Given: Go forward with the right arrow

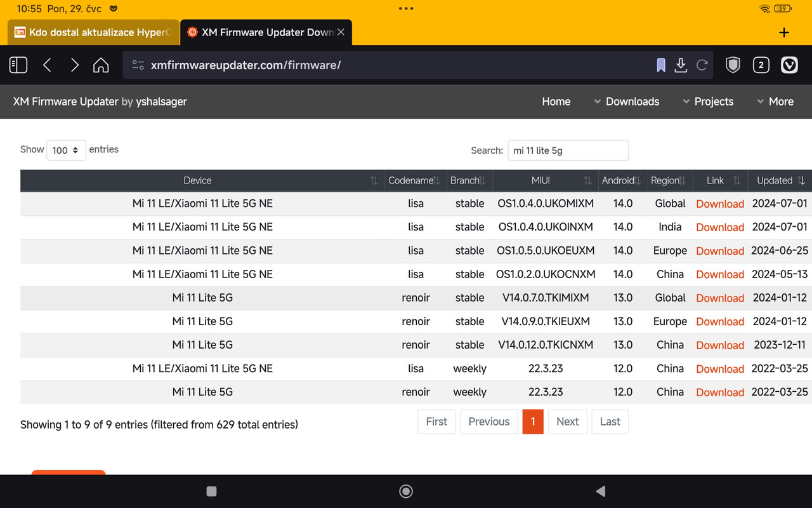Looking at the screenshot, I should tap(74, 65).
